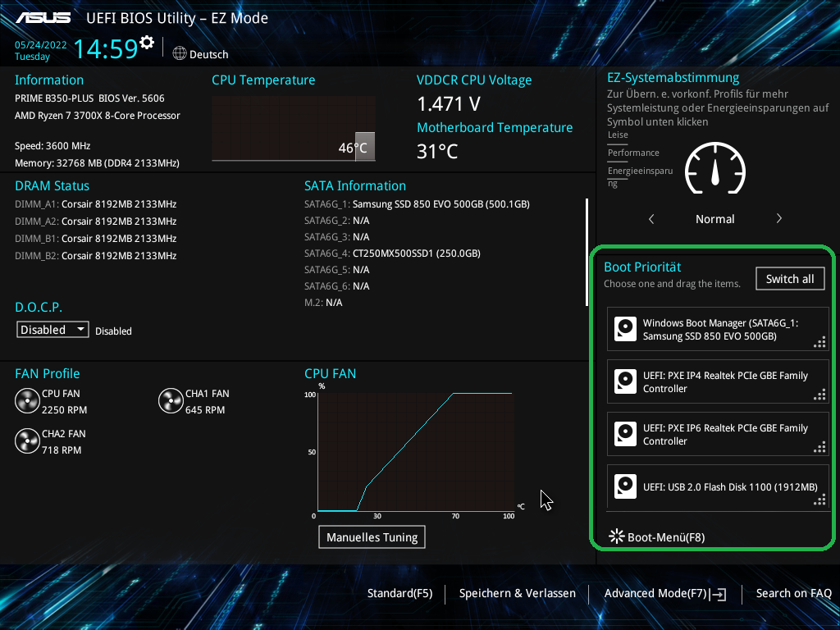Click the SATA Information scrollbar
840x630 pixels.
(587, 253)
